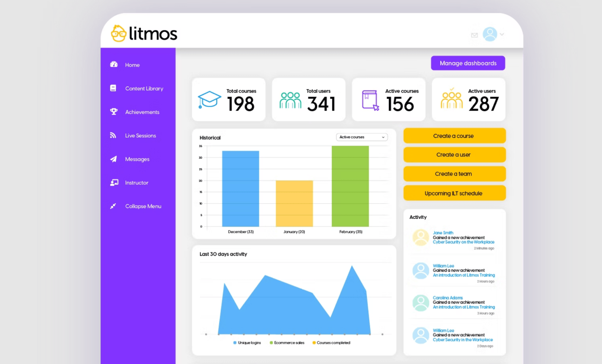This screenshot has height=364, width=602.
Task: Click William Lee avatar, 2 Days ago entry
Action: [420, 335]
